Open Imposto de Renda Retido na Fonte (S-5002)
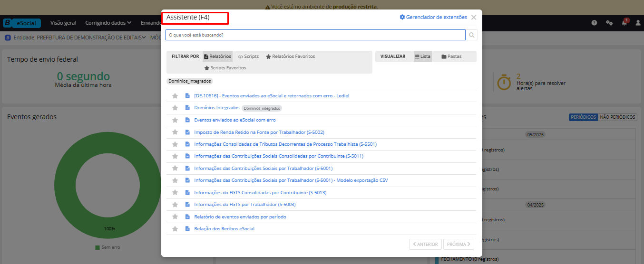The width and height of the screenshot is (644, 264). 259,132
